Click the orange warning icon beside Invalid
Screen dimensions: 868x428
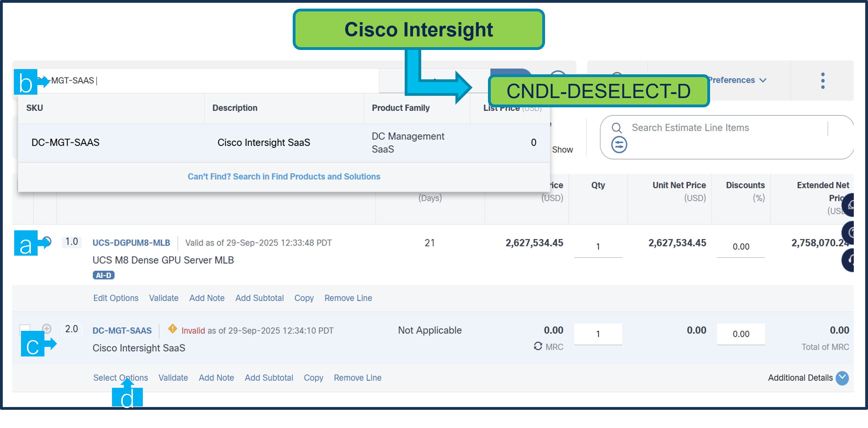click(x=172, y=329)
